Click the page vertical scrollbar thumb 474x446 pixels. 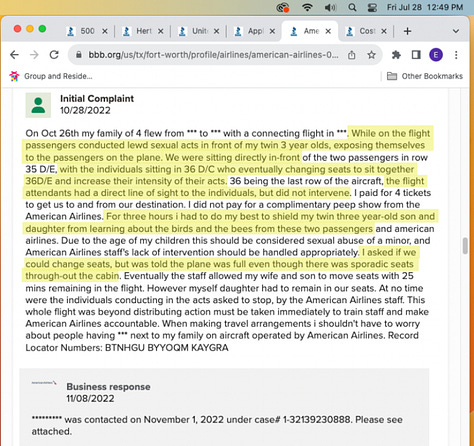pyautogui.click(x=465, y=246)
